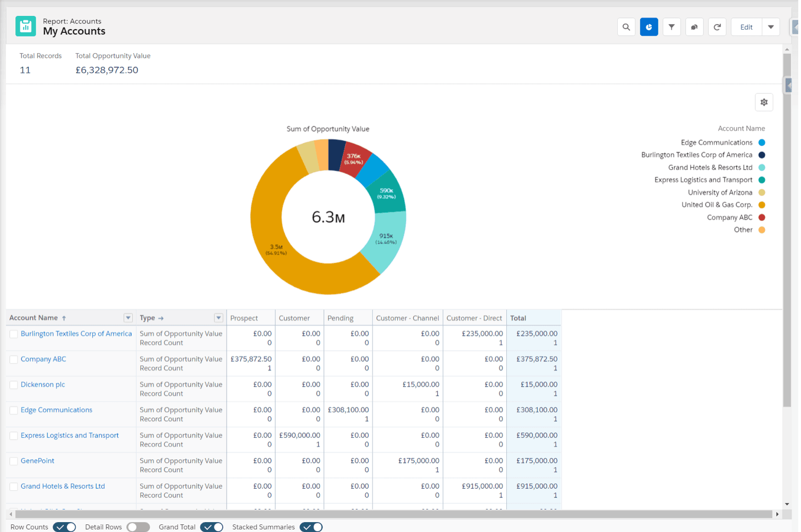Tick the Company ABC row checkbox
The height and width of the screenshot is (532, 801).
pos(14,360)
